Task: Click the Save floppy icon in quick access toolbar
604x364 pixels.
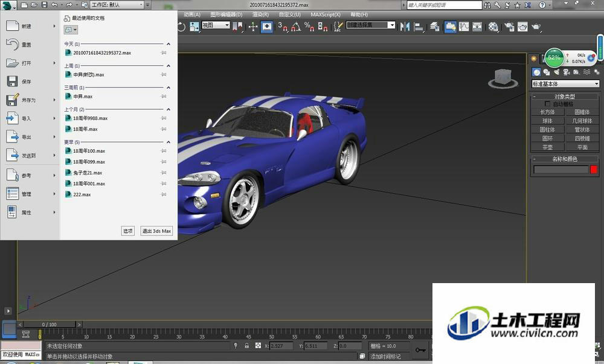Action: click(x=44, y=5)
